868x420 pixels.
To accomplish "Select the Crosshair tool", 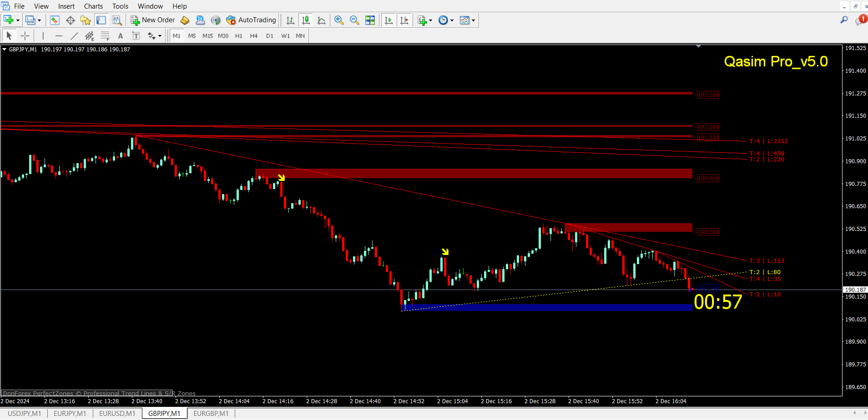I will [x=25, y=35].
